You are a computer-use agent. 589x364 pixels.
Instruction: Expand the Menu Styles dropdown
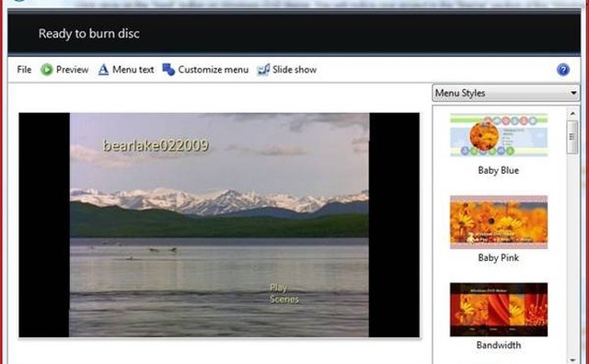coord(505,93)
